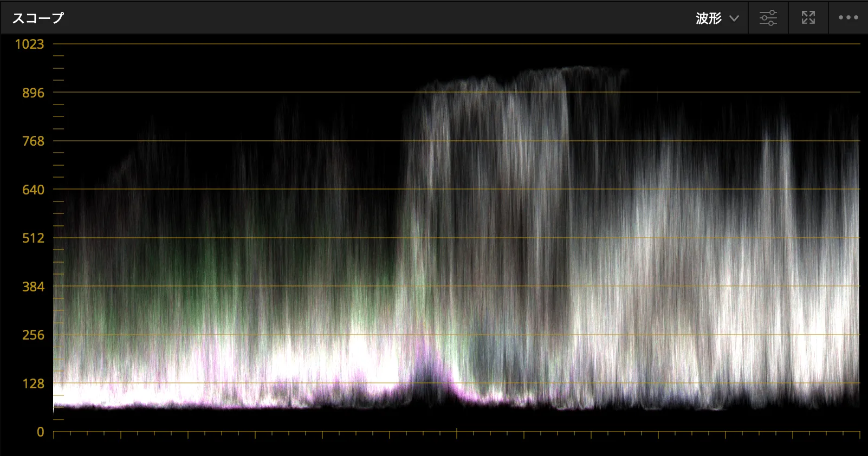Click the 640 scale label
The height and width of the screenshot is (456, 868).
[x=33, y=190]
